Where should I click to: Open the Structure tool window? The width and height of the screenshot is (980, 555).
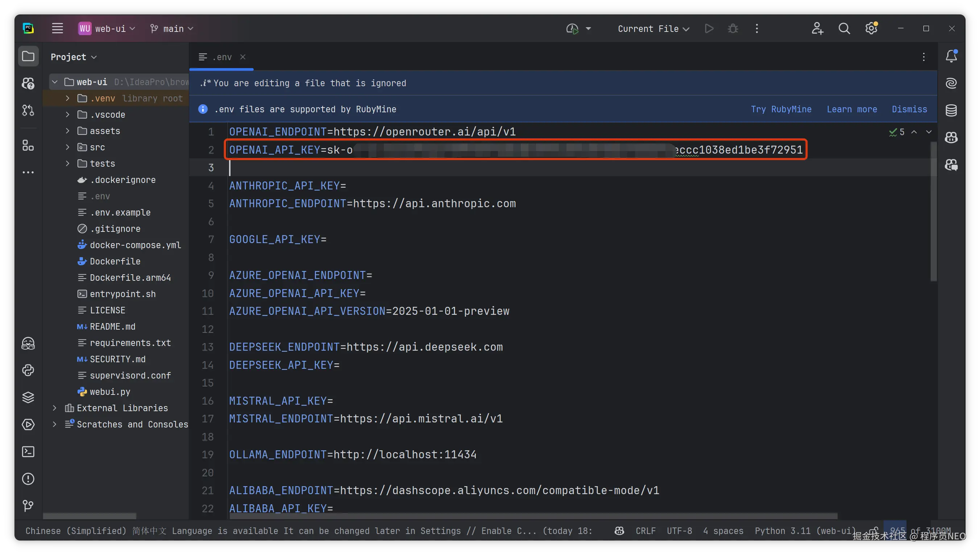(x=28, y=145)
